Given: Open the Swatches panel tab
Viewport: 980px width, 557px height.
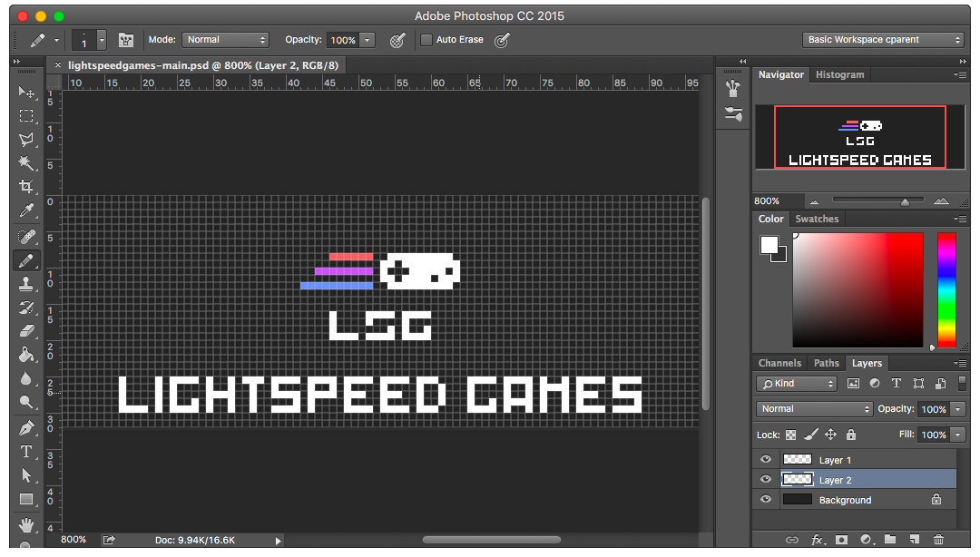Looking at the screenshot, I should (x=817, y=219).
